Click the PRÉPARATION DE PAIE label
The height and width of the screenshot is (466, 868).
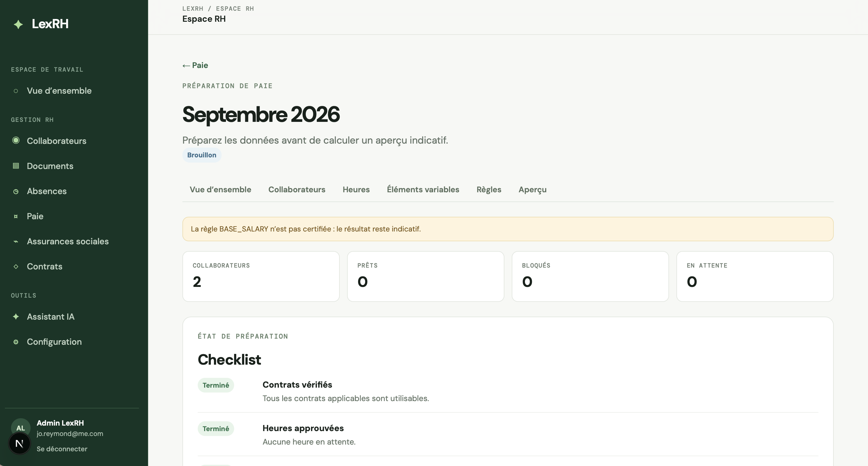[227, 86]
